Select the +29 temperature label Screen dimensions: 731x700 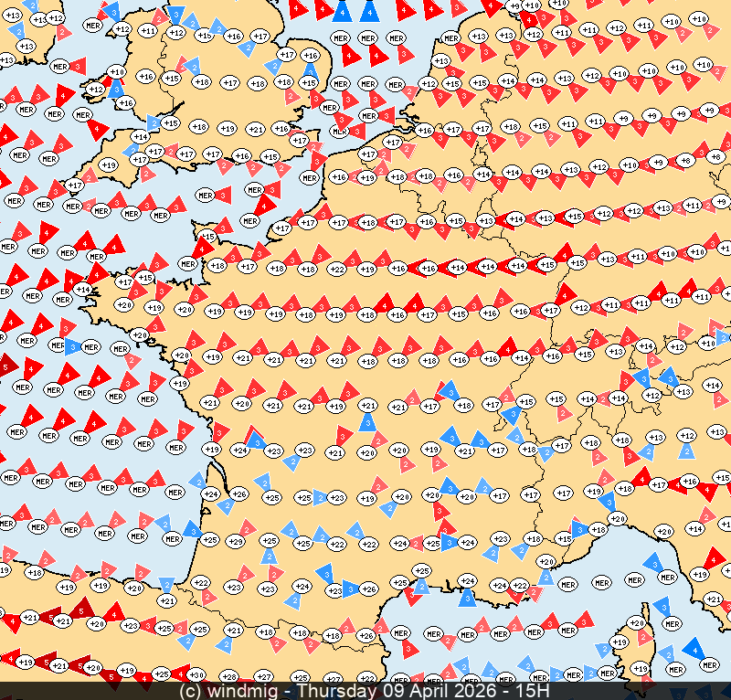point(235,542)
